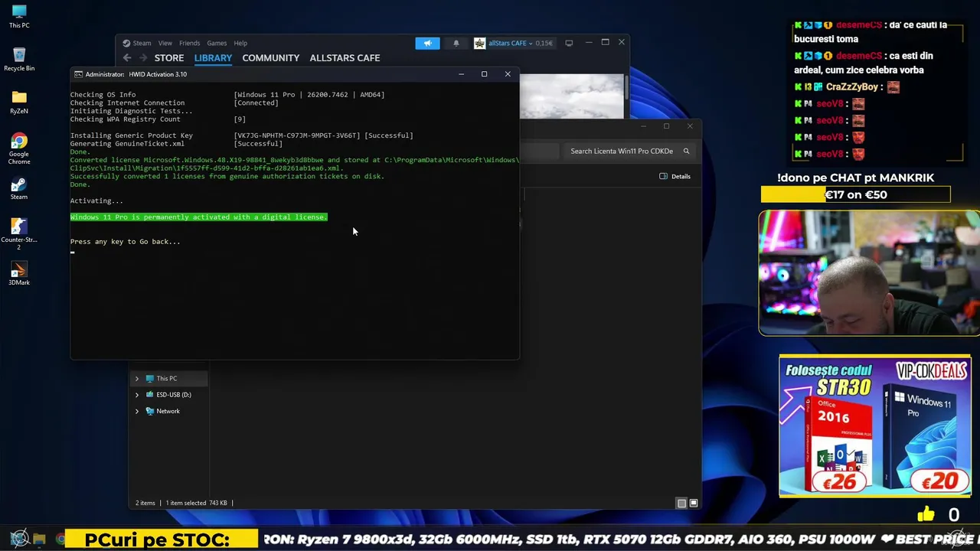Open the Games menu in Steam
980x551 pixels.
pos(217,43)
